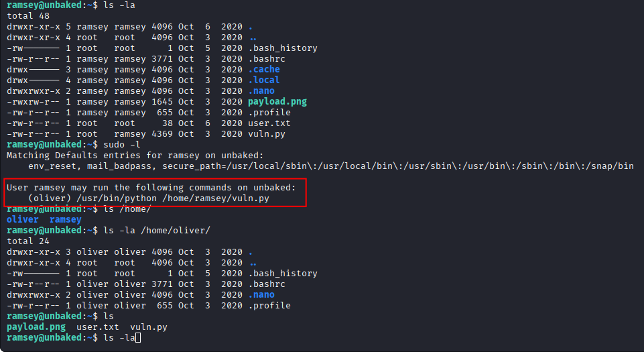Click green payload.png in the long listing
This screenshot has height=352, width=644.
pos(277,101)
